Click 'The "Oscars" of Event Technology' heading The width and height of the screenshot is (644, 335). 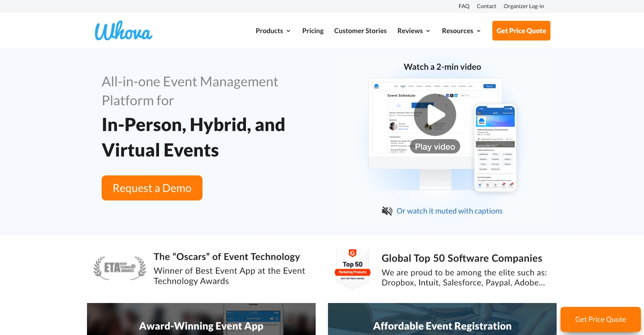click(x=227, y=257)
